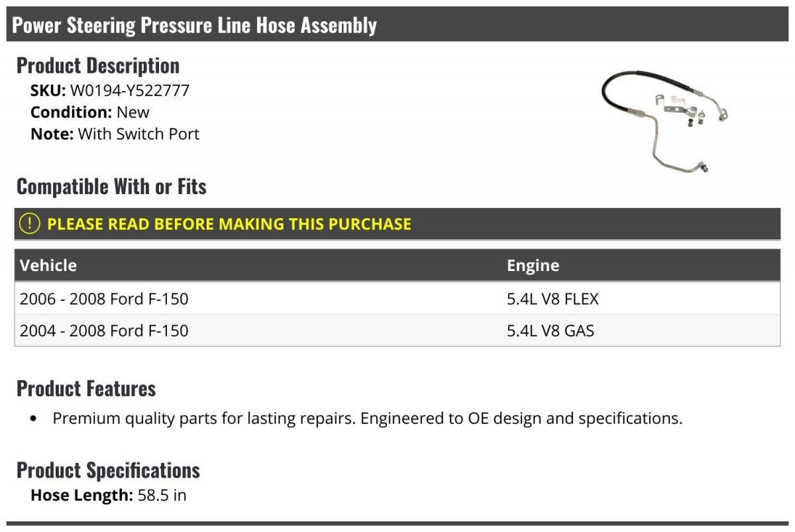
Task: Click the SKU number W0194-Y522777
Action: (130, 91)
